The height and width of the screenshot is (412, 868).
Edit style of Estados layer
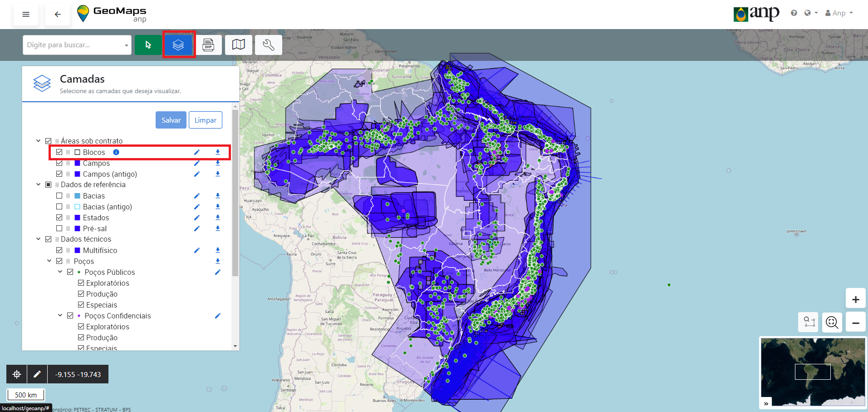196,218
